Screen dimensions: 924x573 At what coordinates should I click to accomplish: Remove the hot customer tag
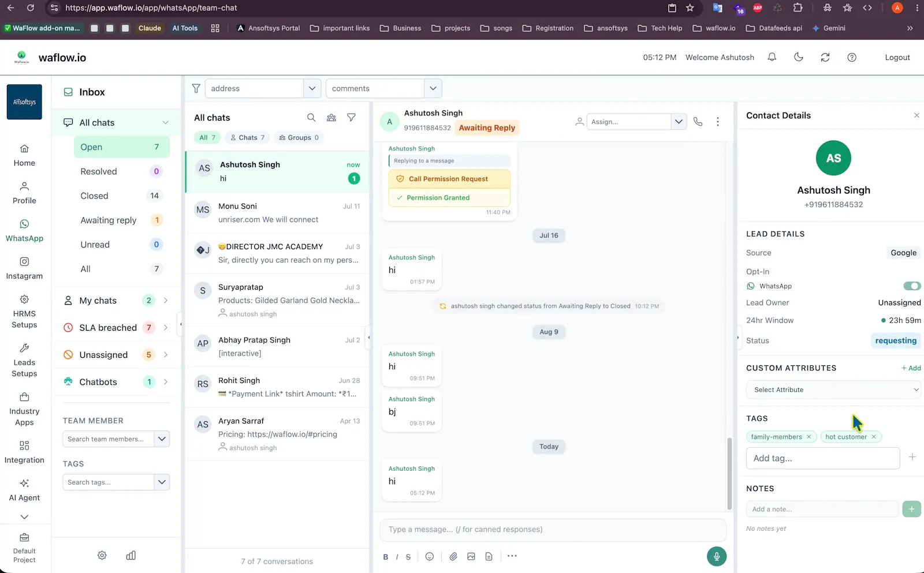[874, 437]
